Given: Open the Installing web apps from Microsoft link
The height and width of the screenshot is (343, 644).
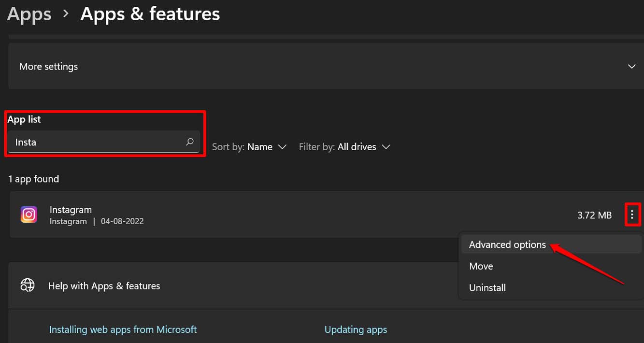Looking at the screenshot, I should click(x=123, y=329).
